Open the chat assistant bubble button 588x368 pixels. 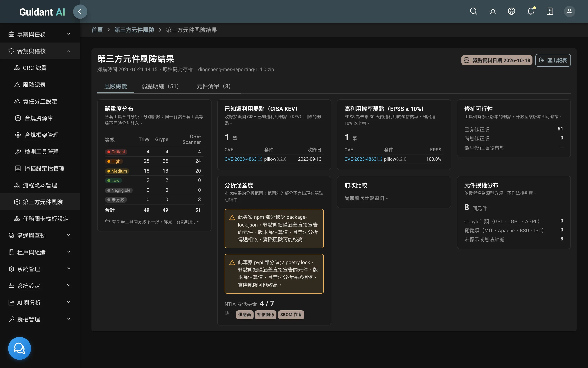click(19, 348)
